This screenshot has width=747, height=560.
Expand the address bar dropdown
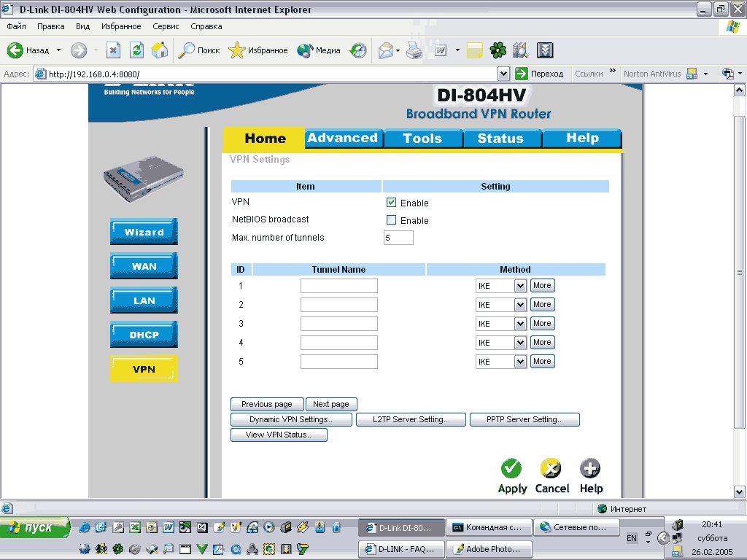503,74
